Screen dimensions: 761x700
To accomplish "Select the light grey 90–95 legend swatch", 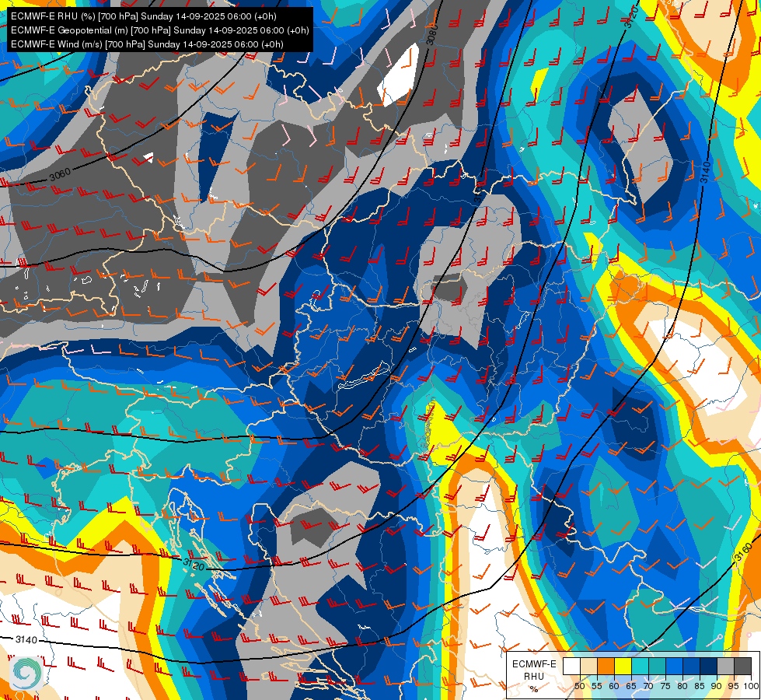I will [725, 666].
